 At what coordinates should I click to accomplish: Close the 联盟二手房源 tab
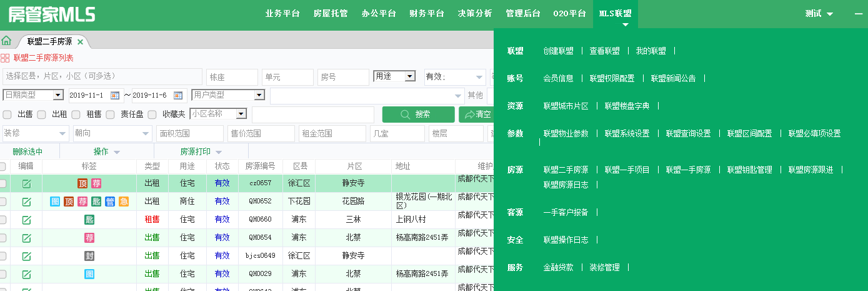click(80, 42)
